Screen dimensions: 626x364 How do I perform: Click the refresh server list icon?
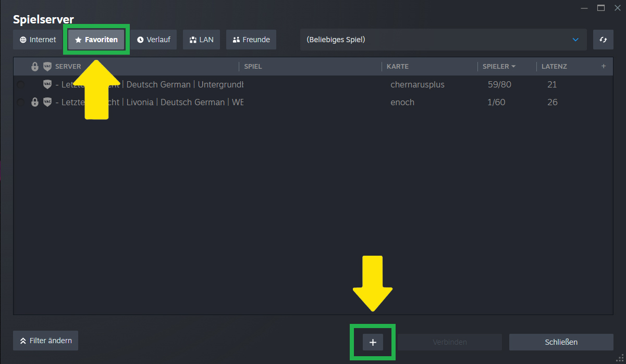click(603, 40)
